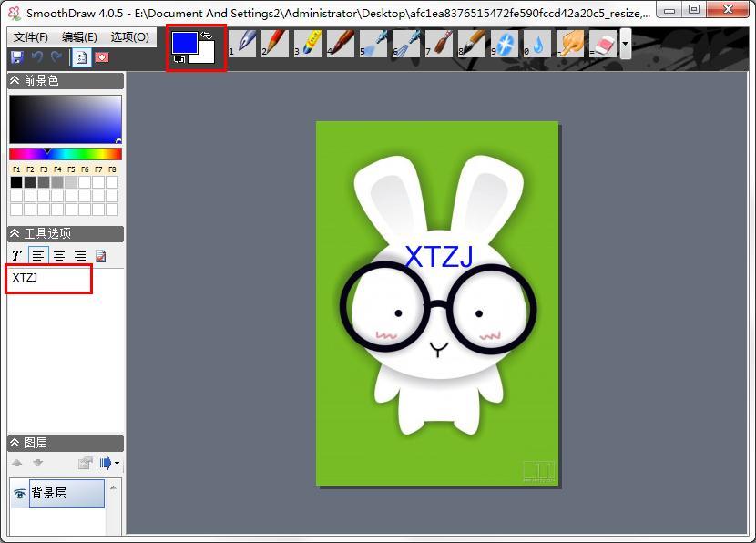
Task: Pick the bristle brush tool numbered 7
Action: (x=439, y=44)
